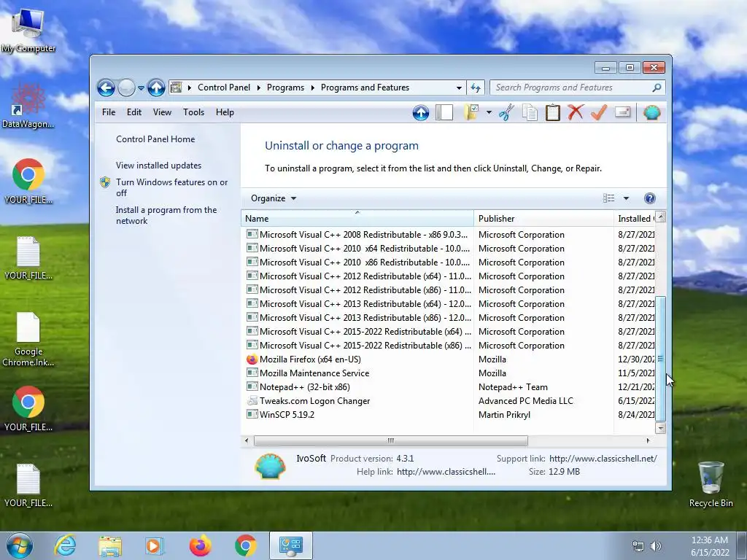Click the orange checkmark Properties icon
Screen dimensions: 747x560
[599, 113]
